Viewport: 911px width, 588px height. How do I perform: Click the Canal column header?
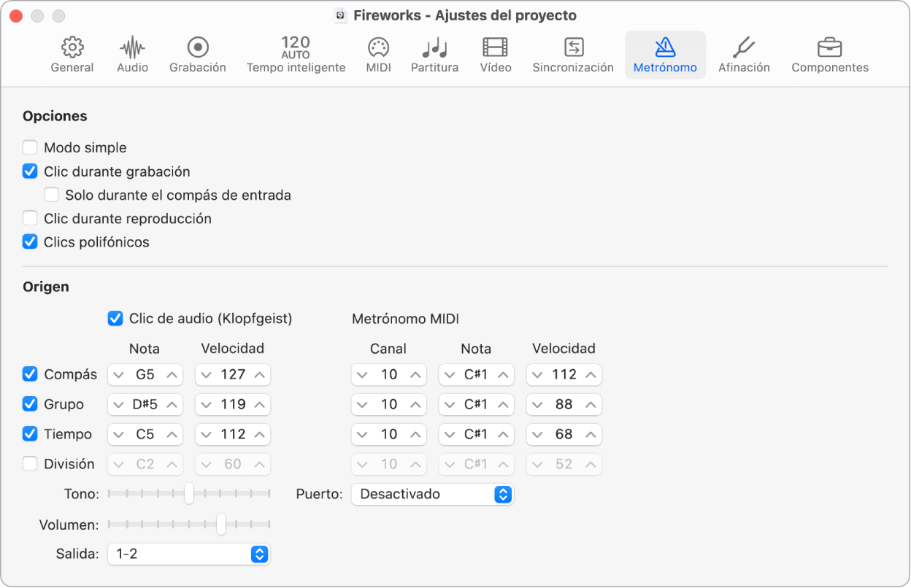[x=388, y=349]
